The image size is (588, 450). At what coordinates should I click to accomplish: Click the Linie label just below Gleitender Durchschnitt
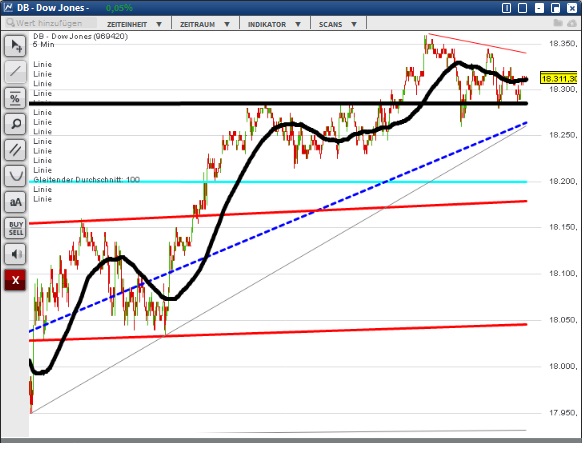pos(42,189)
